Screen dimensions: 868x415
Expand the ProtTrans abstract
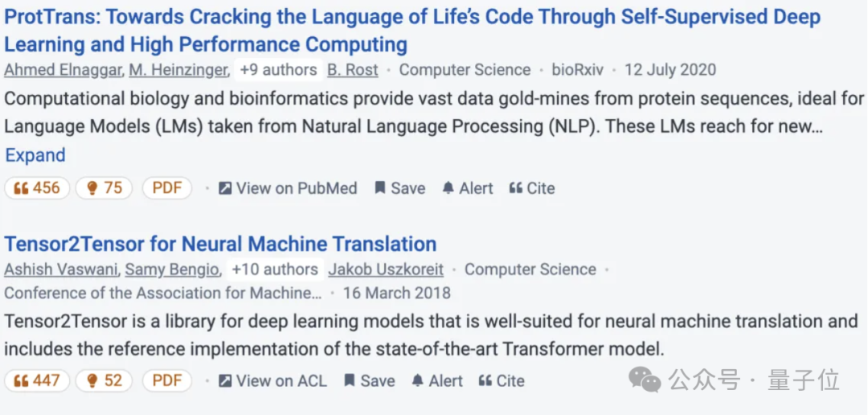click(35, 155)
